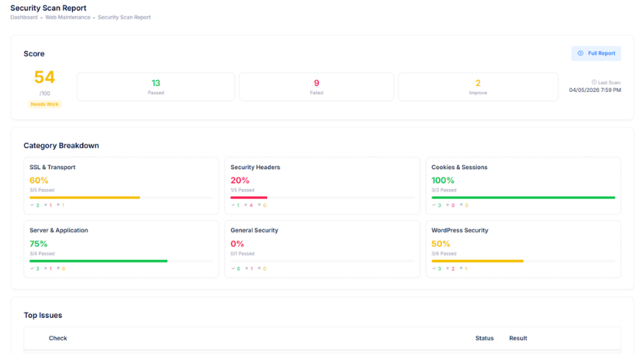
Task: Click passed checkmark icon in Server & Application
Action: pos(32,269)
